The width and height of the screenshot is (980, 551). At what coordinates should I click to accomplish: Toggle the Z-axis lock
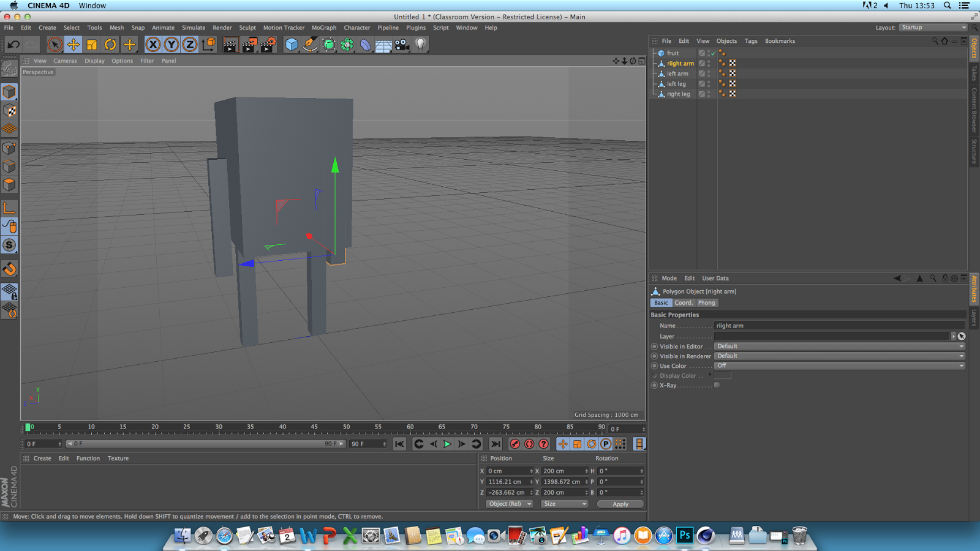coord(190,44)
